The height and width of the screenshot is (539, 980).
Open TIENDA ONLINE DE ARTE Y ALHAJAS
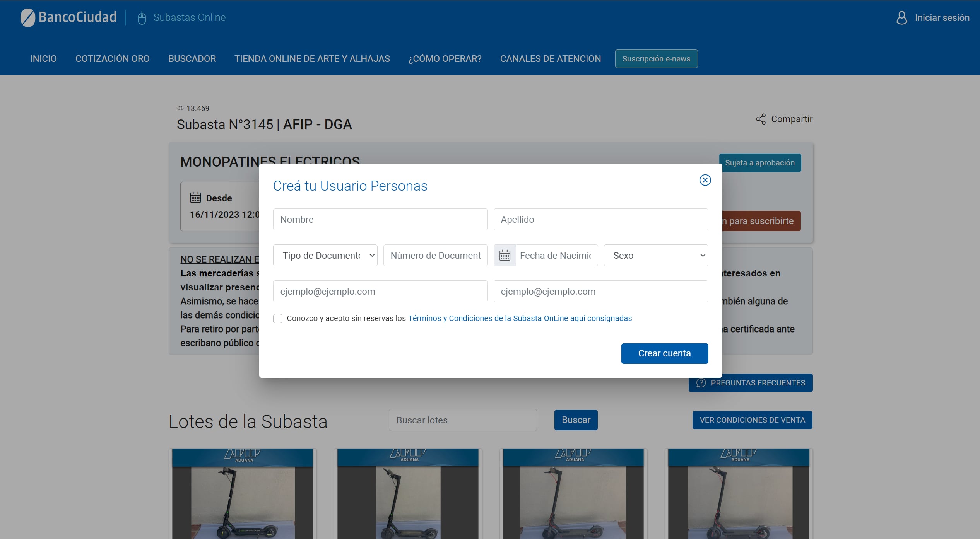[x=312, y=59]
